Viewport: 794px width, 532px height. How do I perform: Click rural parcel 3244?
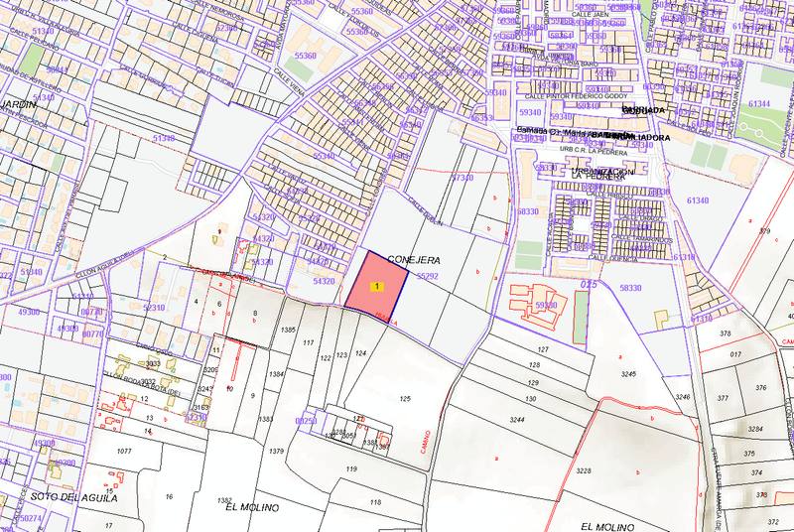click(517, 420)
